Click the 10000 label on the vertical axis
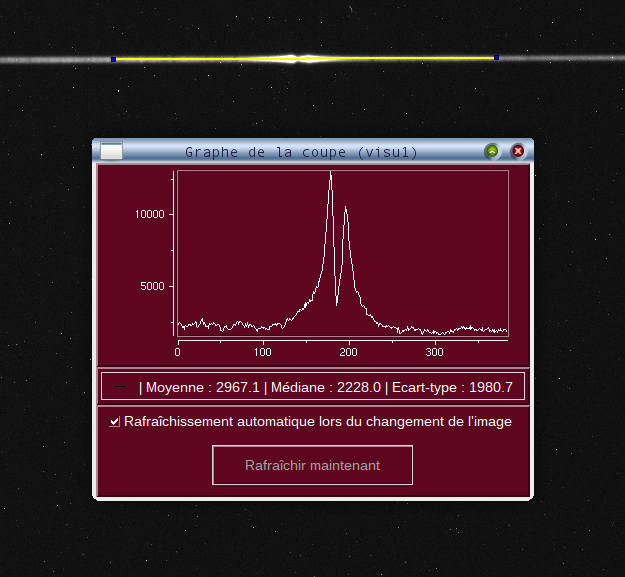Image resolution: width=625 pixels, height=577 pixels. [148, 214]
